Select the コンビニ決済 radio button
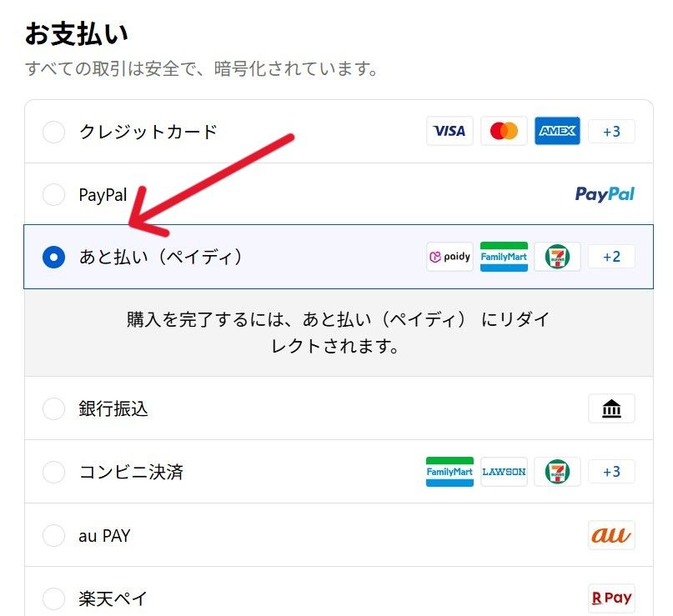 click(53, 472)
